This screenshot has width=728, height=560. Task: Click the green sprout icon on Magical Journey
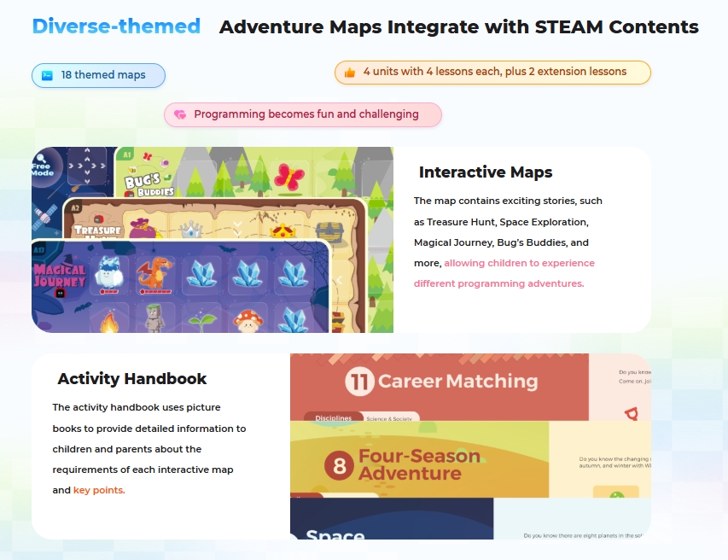click(202, 320)
